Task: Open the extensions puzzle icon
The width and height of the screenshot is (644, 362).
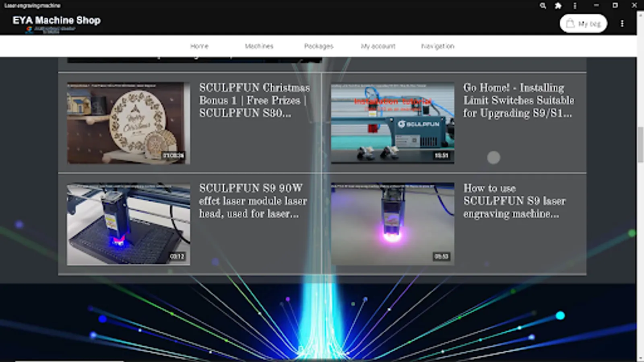Action: 558,6
